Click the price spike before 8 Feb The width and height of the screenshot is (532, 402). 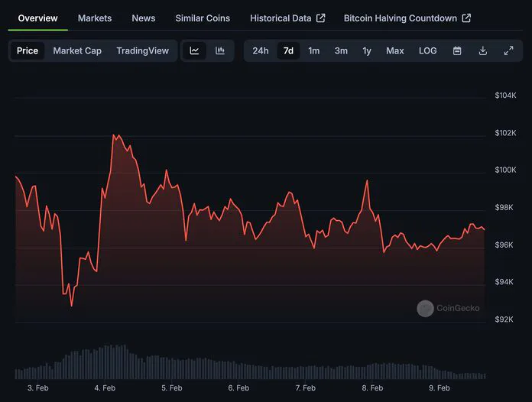(x=367, y=181)
